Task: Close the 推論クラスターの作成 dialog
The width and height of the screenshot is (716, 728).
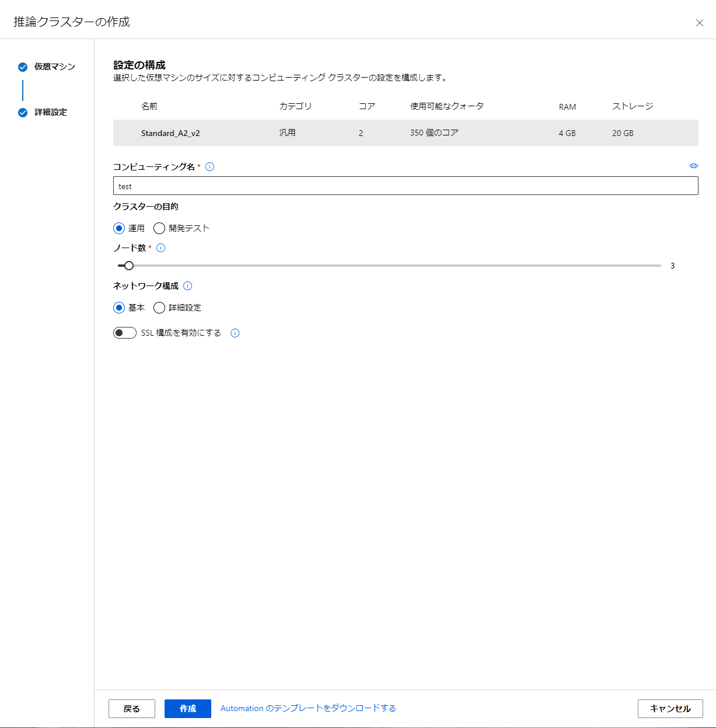Action: (700, 23)
